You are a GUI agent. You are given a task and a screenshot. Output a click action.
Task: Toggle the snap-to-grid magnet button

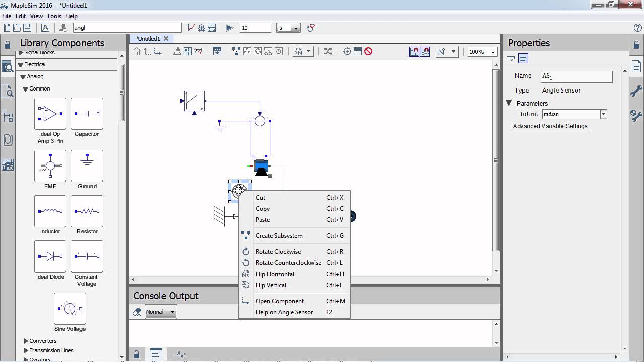click(x=414, y=51)
